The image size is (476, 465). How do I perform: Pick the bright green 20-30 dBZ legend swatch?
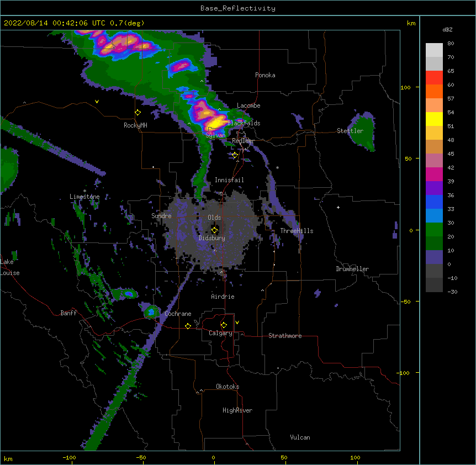coord(434,230)
